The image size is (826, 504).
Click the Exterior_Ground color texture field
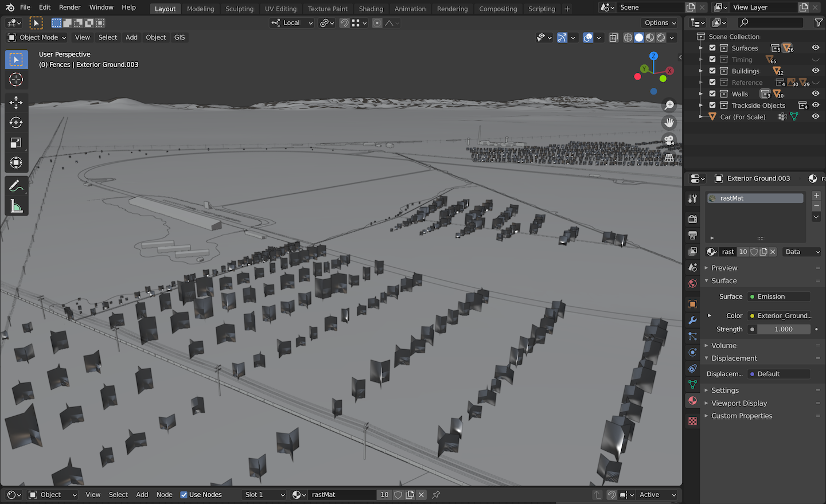779,316
